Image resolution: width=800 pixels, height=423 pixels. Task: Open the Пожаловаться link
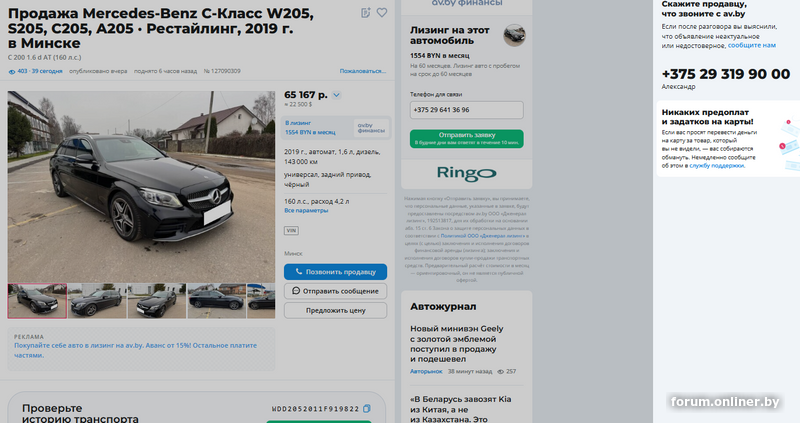363,71
